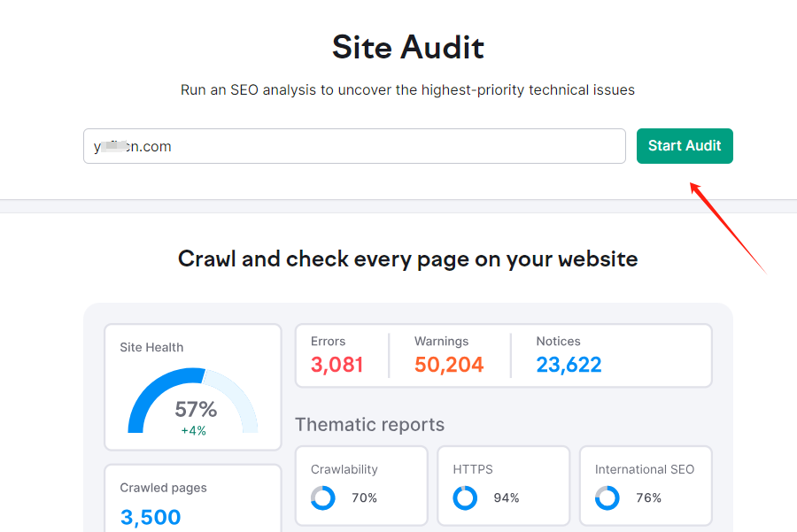The image size is (797, 532).
Task: Open the HTTPS thematic report card
Action: (x=503, y=485)
